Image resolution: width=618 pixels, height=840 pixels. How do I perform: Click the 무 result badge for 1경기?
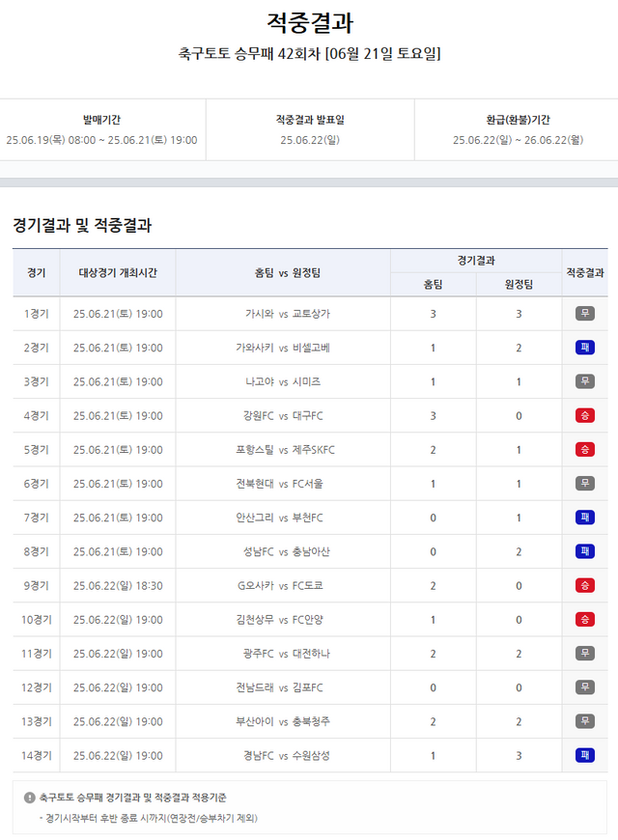point(584,314)
